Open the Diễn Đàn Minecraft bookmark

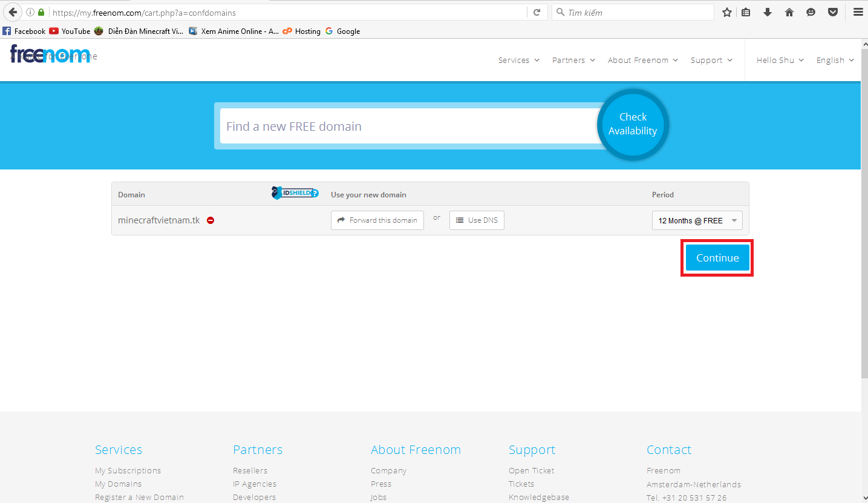click(139, 31)
